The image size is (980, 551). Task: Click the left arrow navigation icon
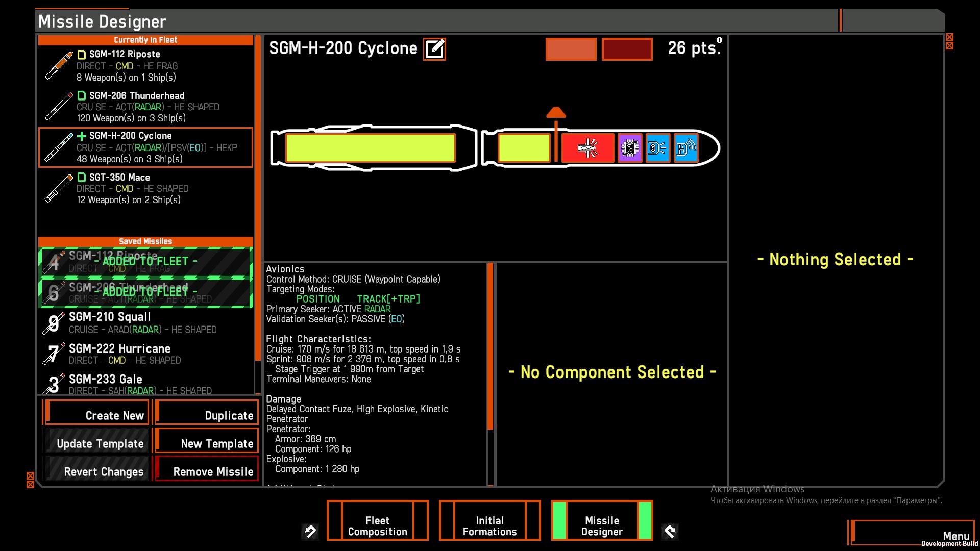coord(310,532)
